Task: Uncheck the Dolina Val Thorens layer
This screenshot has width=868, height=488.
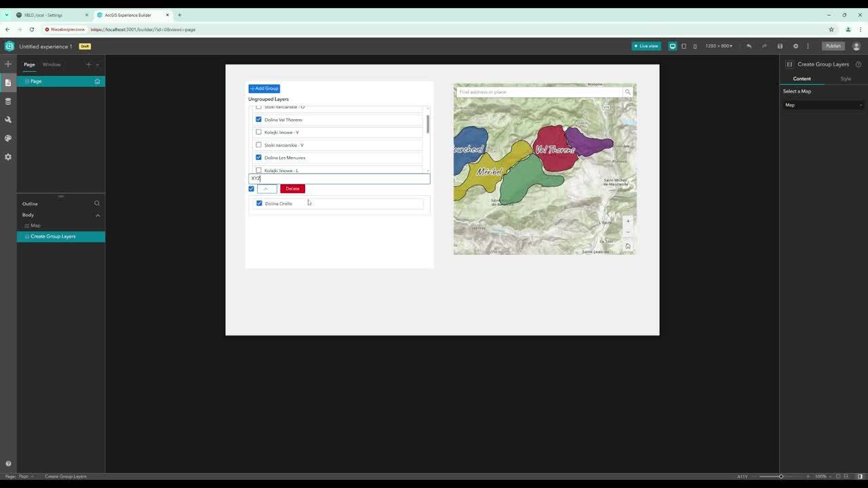Action: tap(258, 119)
